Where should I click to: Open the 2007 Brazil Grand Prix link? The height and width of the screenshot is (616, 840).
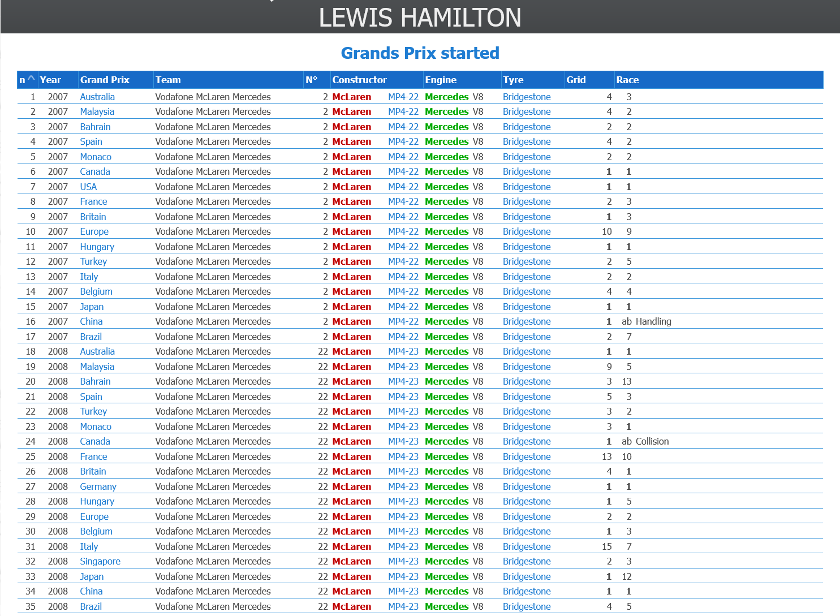(x=91, y=337)
